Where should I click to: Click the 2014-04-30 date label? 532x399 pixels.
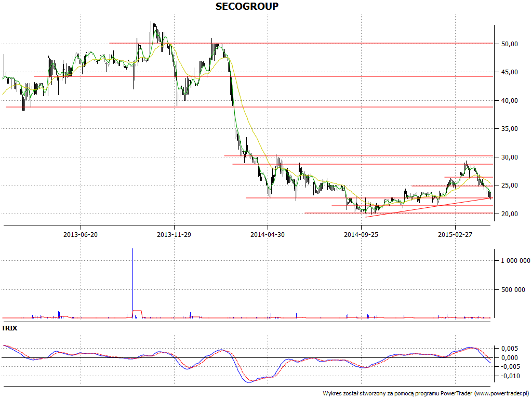[x=268, y=234]
